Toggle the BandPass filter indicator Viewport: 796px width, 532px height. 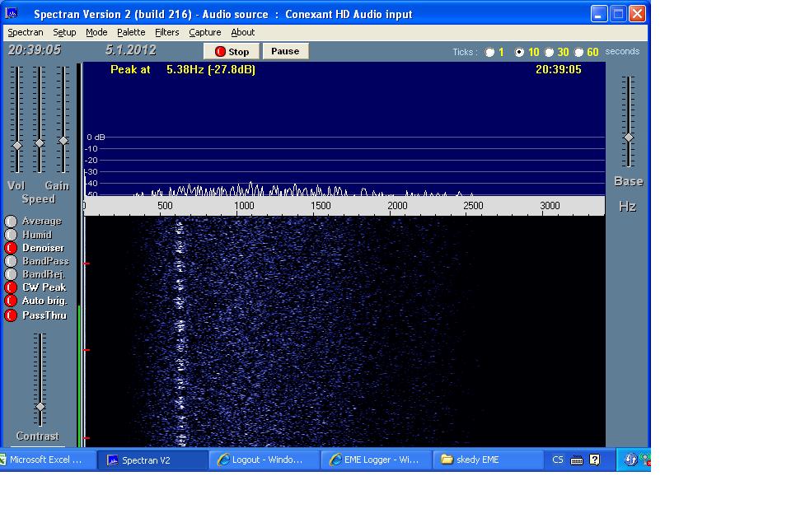click(x=11, y=261)
